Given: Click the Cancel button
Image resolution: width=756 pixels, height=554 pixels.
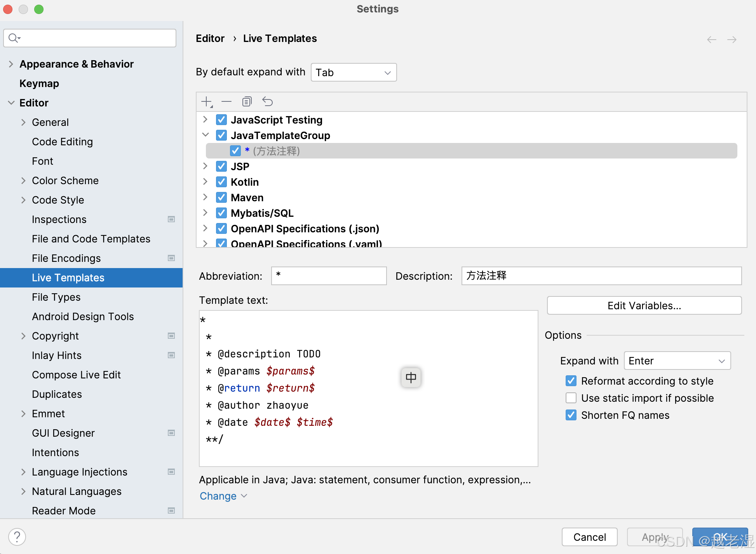Looking at the screenshot, I should coord(589,537).
